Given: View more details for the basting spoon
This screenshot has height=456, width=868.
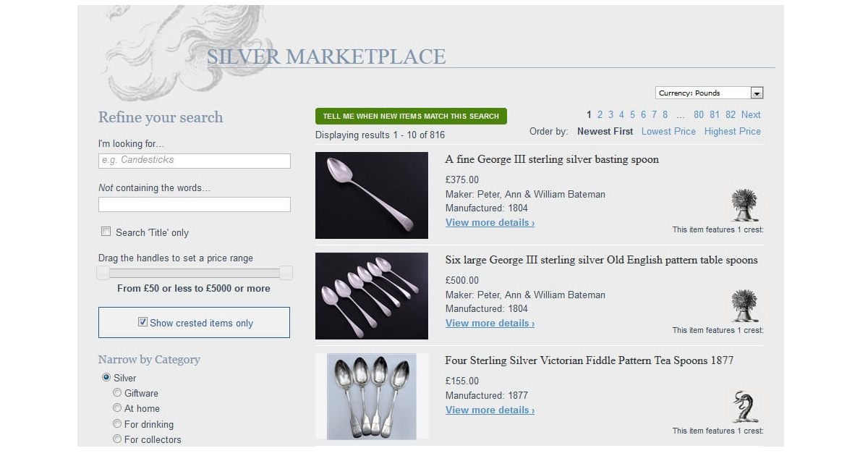Looking at the screenshot, I should (490, 222).
